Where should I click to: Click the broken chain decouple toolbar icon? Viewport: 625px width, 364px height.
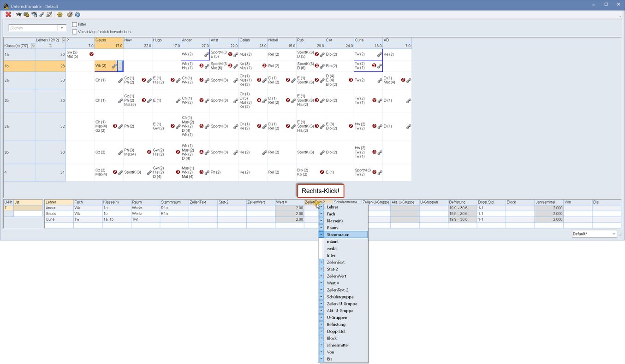[49, 15]
